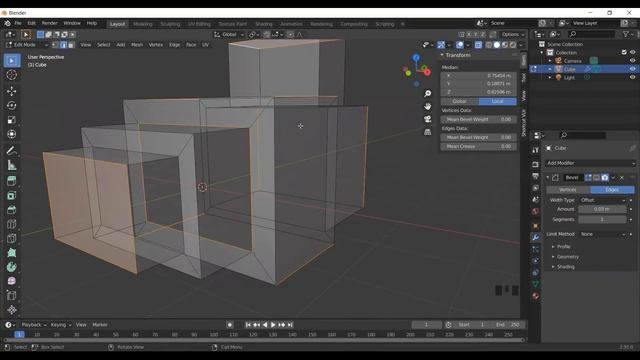Switch to Edge select mode
640x360 pixels.
coord(63,45)
